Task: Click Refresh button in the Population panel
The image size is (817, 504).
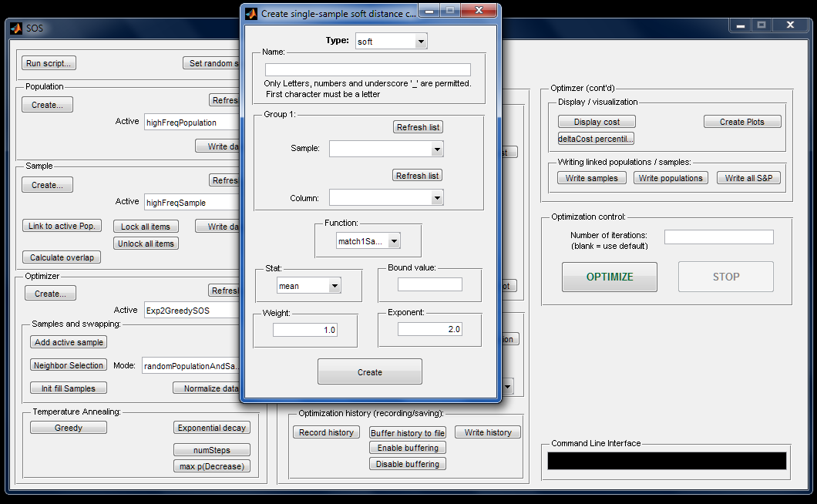Action: point(224,100)
